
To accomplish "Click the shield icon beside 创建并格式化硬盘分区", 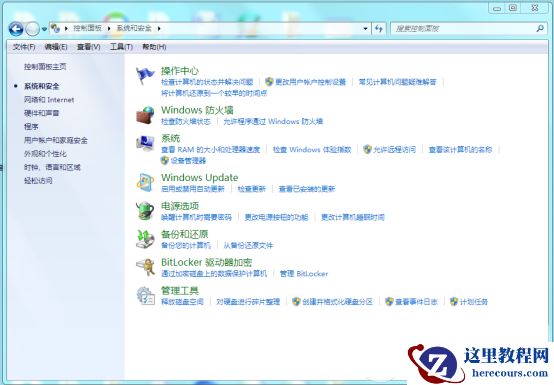I will click(x=296, y=302).
